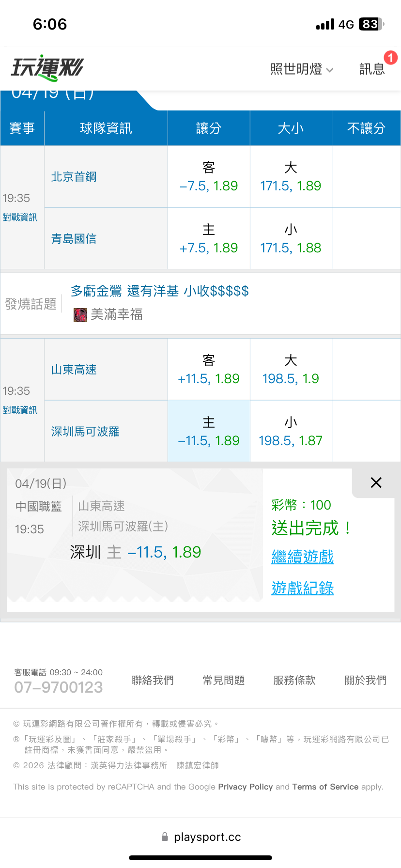Tap the 美滿幸福 user avatar
The width and height of the screenshot is (401, 868).
pyautogui.click(x=80, y=315)
